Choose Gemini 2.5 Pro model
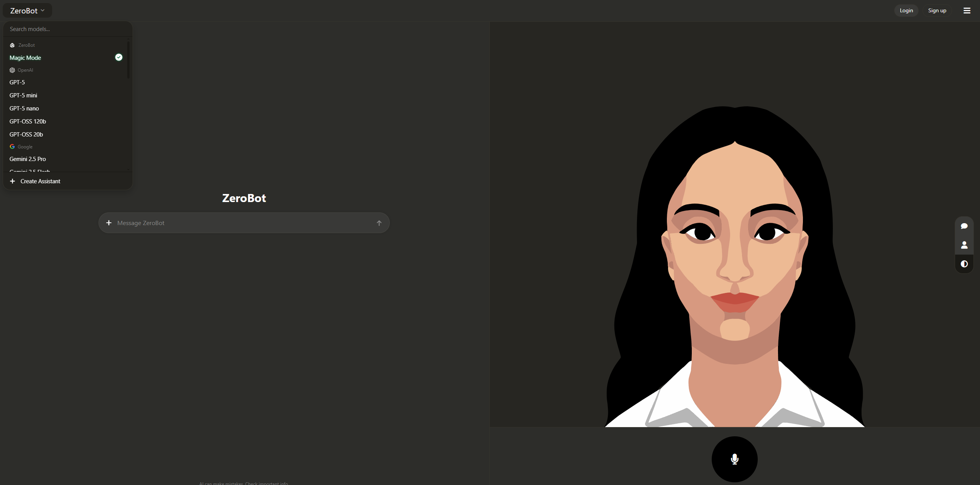 click(28, 159)
